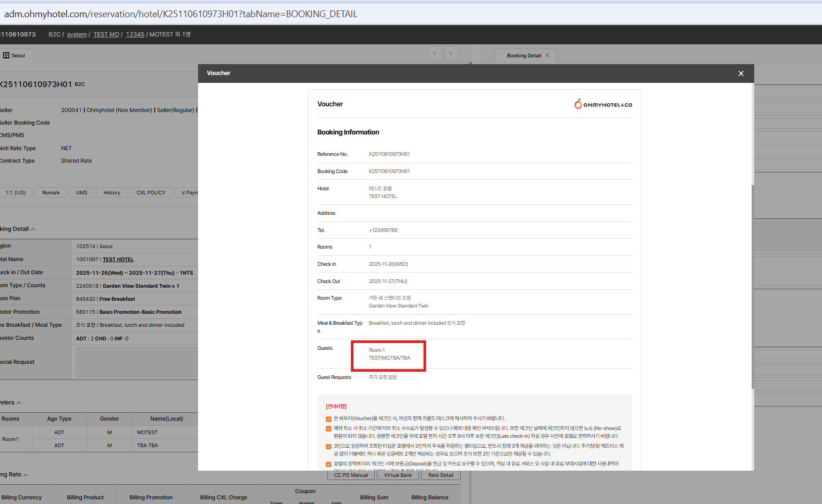
Task: Click inside the Special Request text box
Action: click(x=137, y=362)
